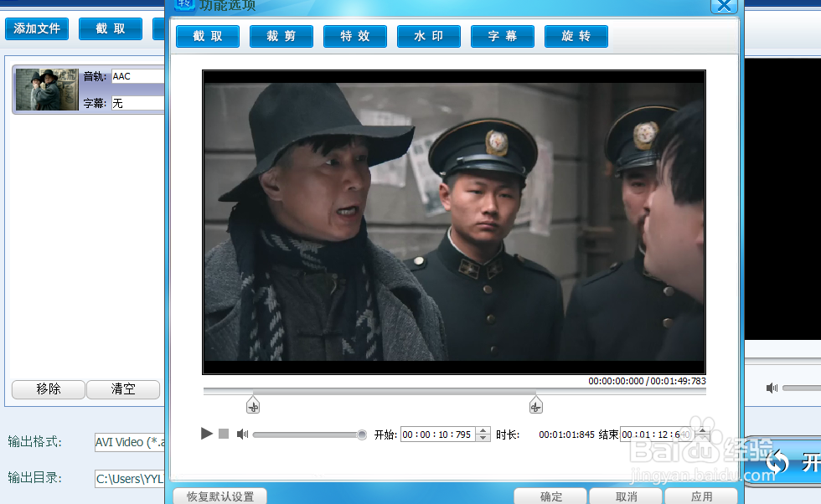Click the video timeline progress bar
The height and width of the screenshot is (504, 821).
[454, 391]
